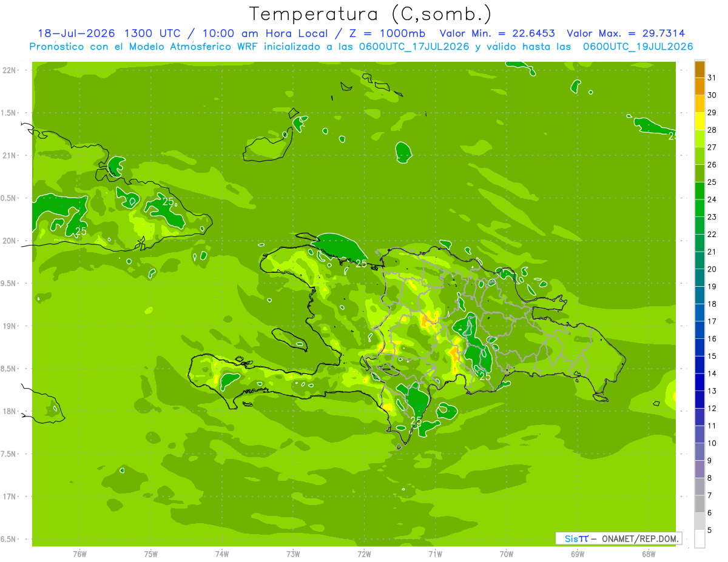Click the '22' label on color legend
Image resolution: width=728 pixels, height=562 pixels.
click(712, 235)
